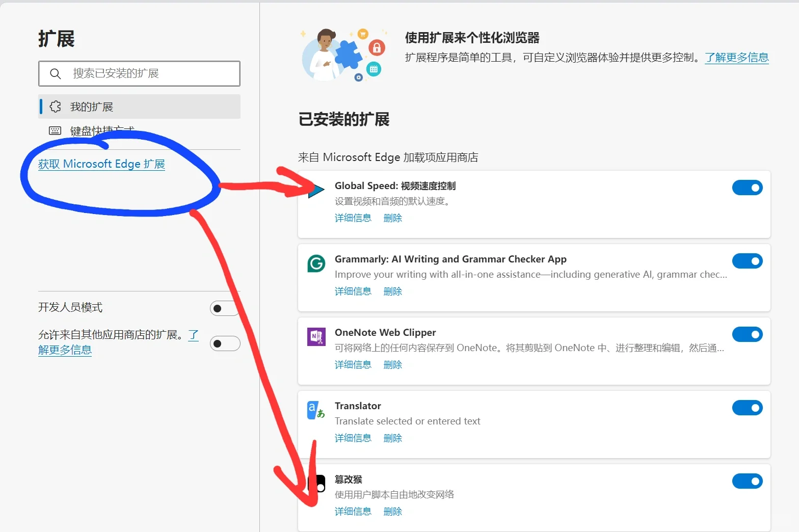Screen dimensions: 799x532
Task: Click the Translator extension title
Action: (x=358, y=406)
